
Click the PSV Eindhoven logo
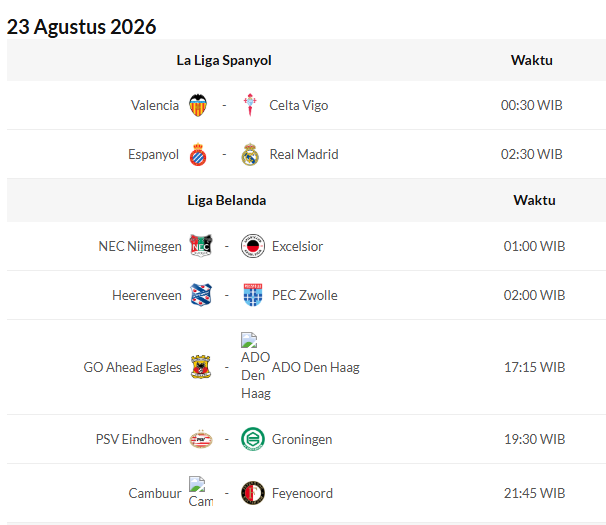(201, 439)
